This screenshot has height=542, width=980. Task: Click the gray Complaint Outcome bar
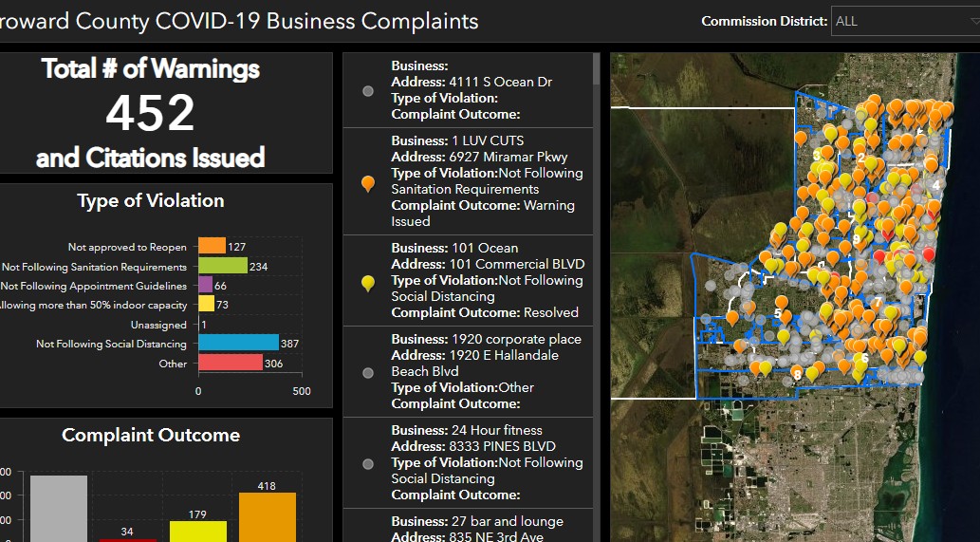(x=59, y=509)
